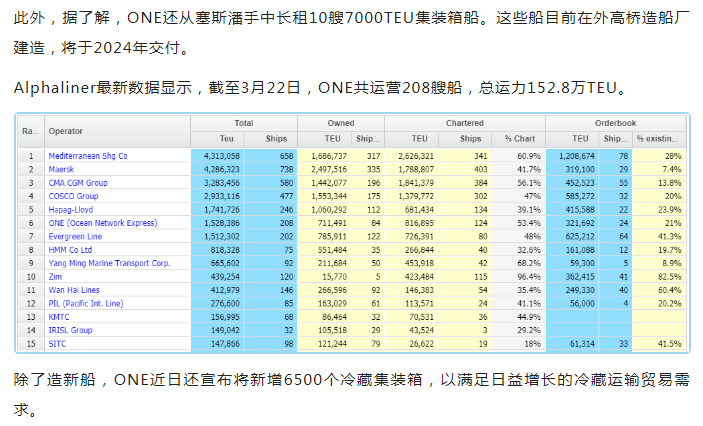The image size is (703, 426).
Task: Click the % Chart column header
Action: tap(520, 139)
